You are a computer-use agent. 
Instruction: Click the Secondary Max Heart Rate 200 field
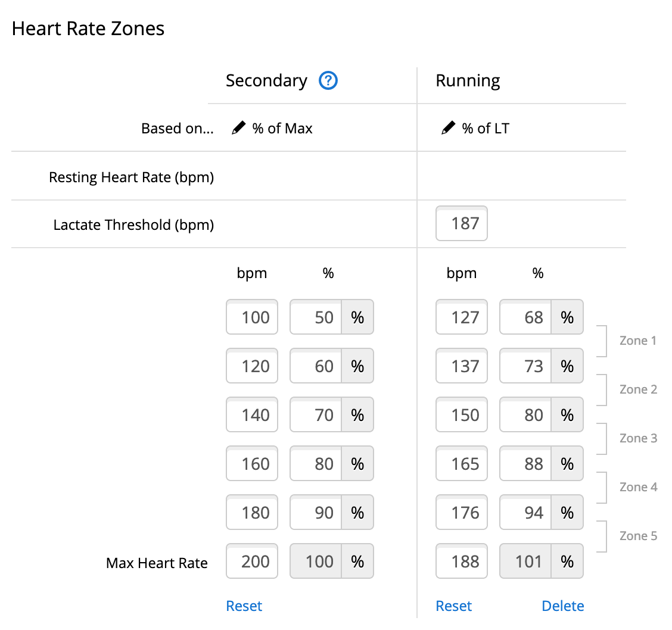pos(252,562)
